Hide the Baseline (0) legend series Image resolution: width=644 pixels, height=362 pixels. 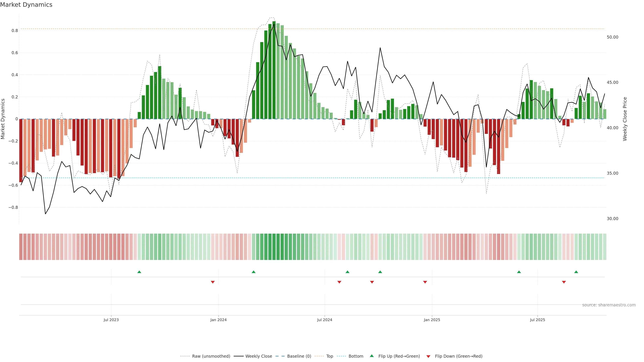(x=299, y=356)
